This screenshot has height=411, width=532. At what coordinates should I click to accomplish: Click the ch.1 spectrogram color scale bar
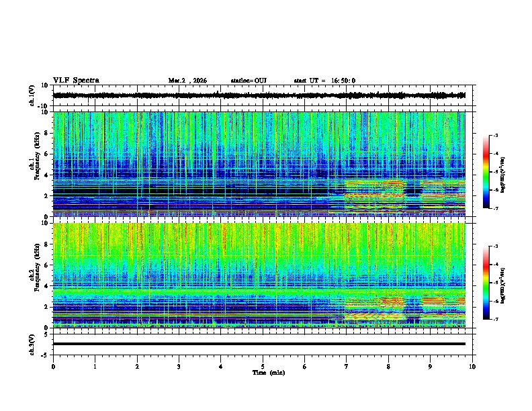486,172
